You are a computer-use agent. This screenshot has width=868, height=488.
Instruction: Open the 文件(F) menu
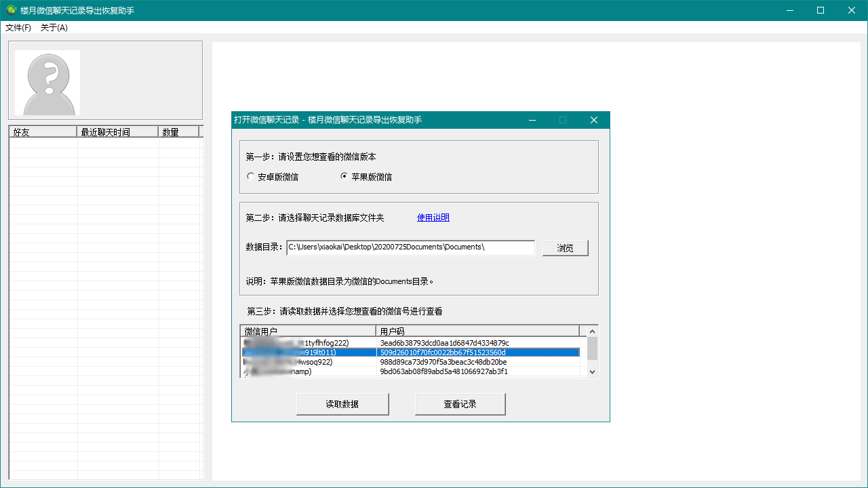[x=18, y=28]
